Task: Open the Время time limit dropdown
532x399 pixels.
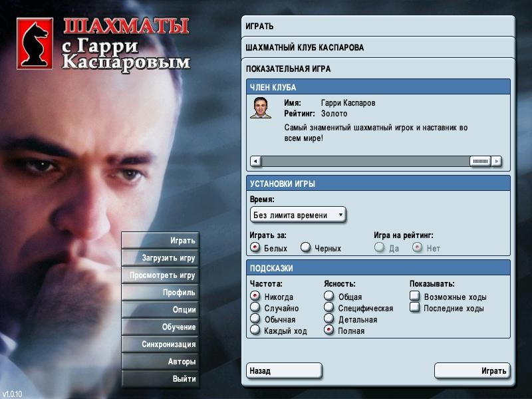Action: point(298,215)
